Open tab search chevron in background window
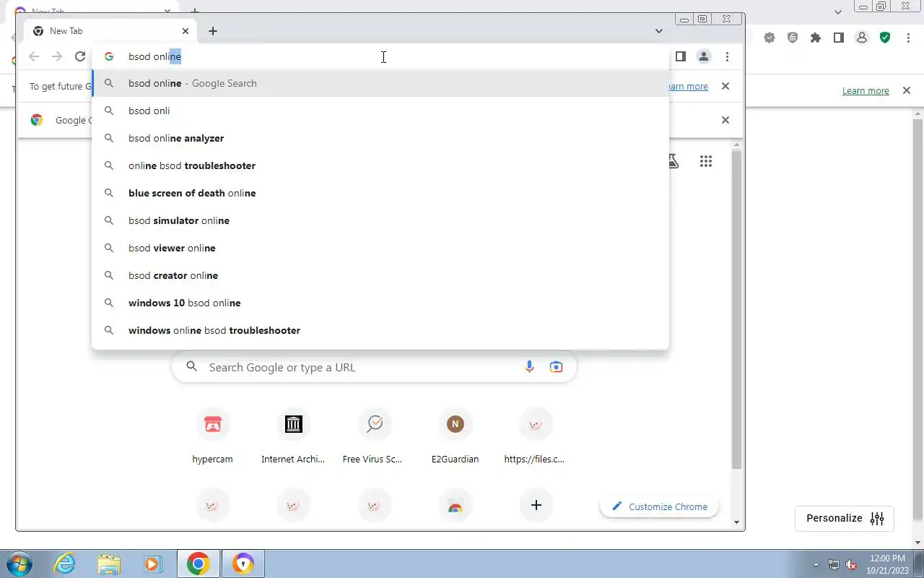This screenshot has width=924, height=578. coord(838,12)
